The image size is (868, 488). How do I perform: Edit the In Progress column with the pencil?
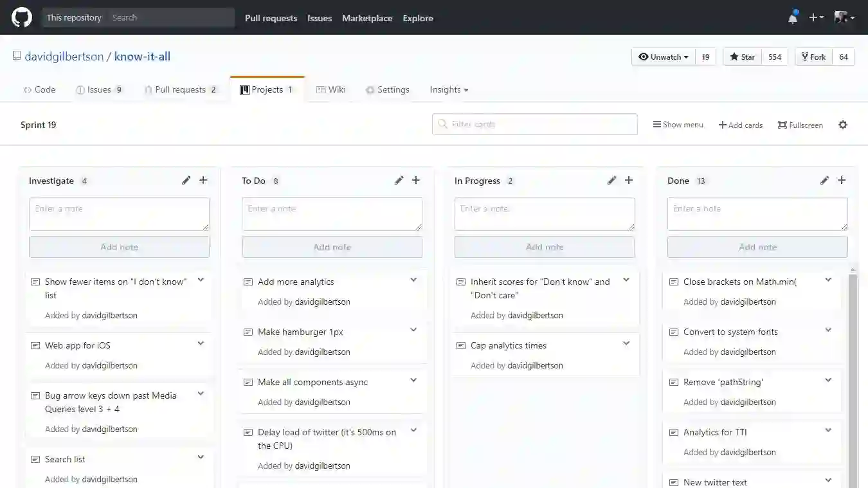tap(611, 181)
